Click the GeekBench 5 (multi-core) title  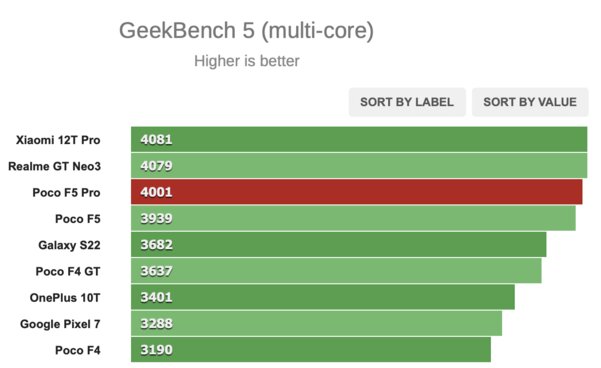click(x=246, y=30)
